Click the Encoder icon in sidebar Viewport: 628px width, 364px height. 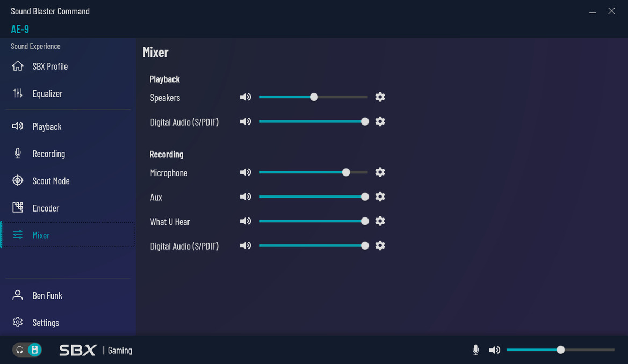(18, 207)
